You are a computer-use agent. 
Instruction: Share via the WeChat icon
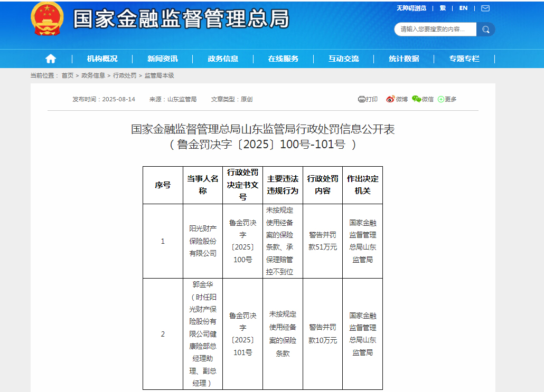point(417,99)
